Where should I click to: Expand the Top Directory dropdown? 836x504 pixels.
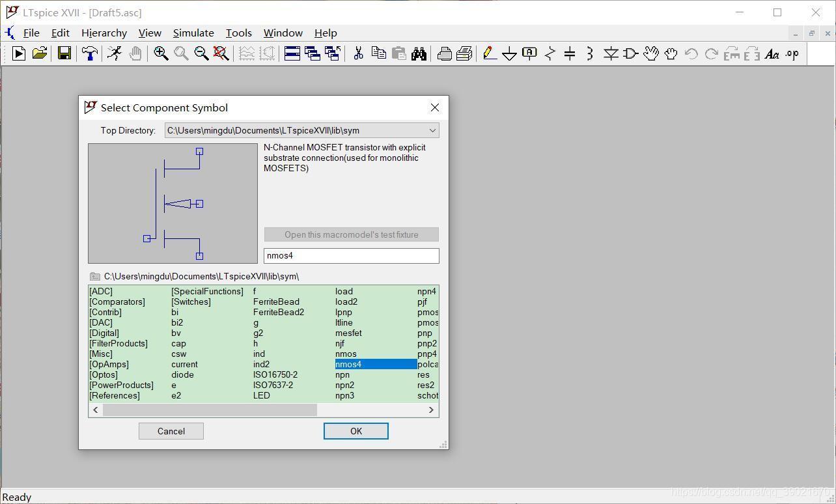tap(432, 130)
